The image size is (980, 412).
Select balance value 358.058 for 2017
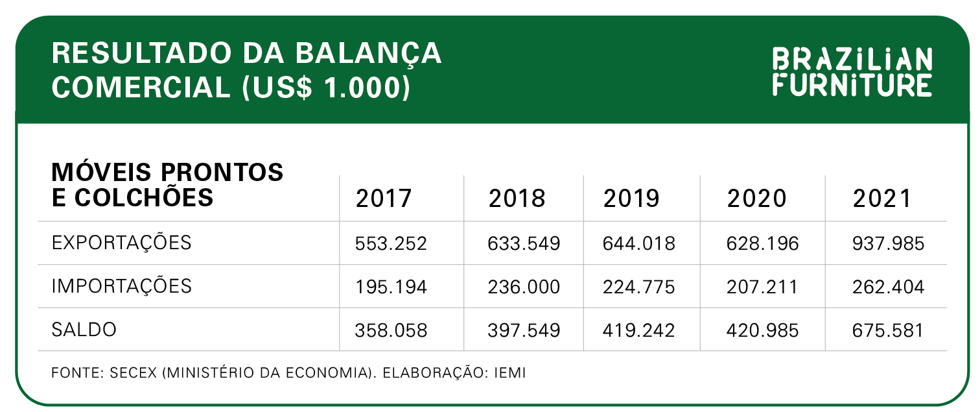[391, 330]
